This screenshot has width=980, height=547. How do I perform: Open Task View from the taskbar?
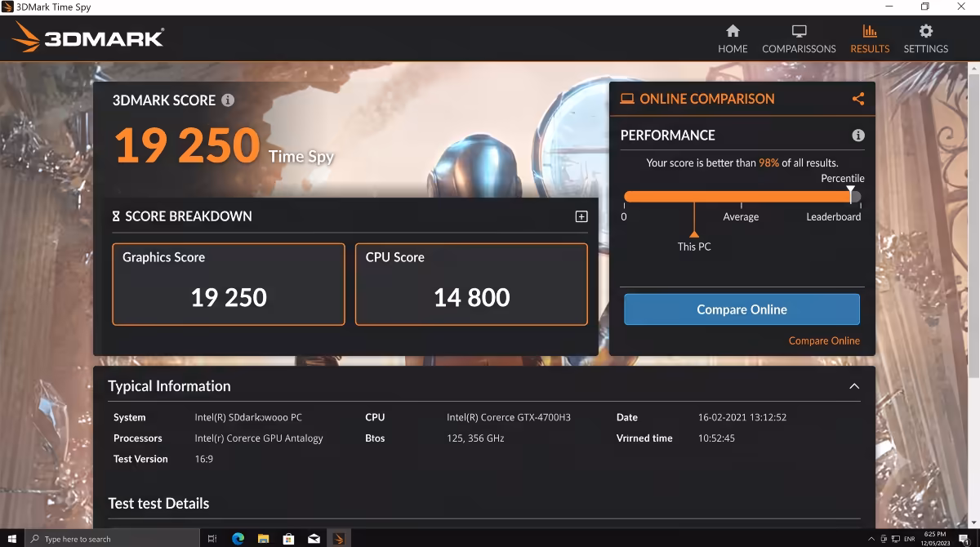pyautogui.click(x=212, y=538)
